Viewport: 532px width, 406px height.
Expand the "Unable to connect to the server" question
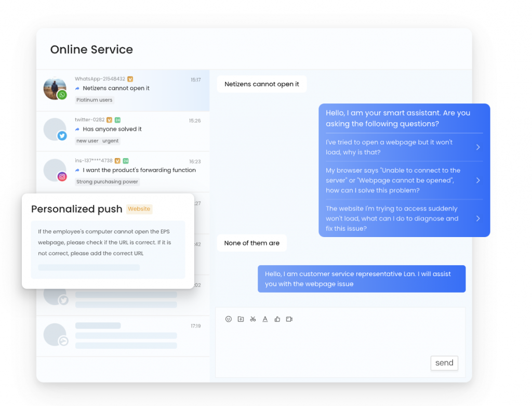pos(404,180)
